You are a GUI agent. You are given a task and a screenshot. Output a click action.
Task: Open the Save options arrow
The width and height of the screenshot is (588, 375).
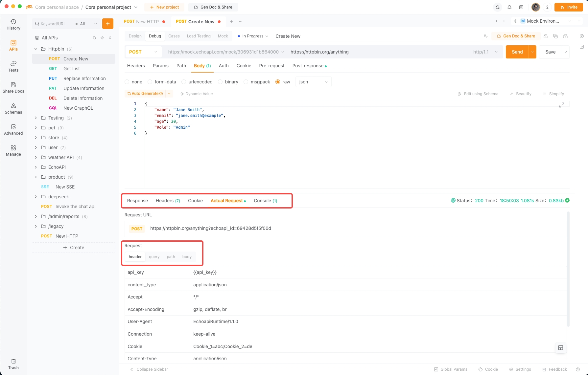pyautogui.click(x=566, y=52)
